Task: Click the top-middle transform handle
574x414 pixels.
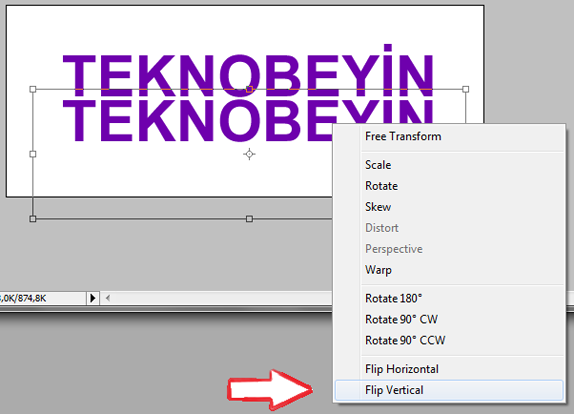Action: point(249,89)
